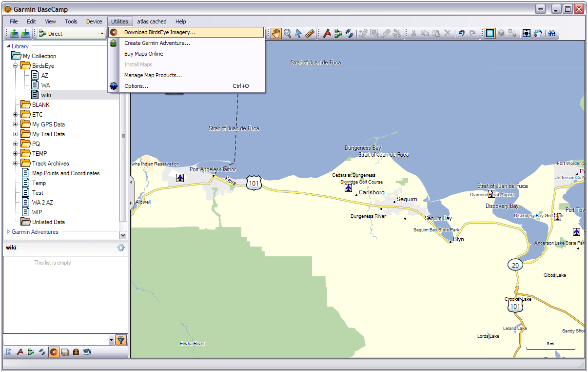Toggle the BirdsEye imagery filter icon

pyautogui.click(x=54, y=351)
